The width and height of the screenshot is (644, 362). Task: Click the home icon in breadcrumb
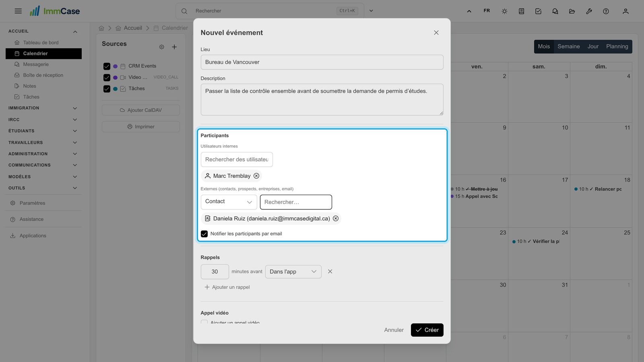click(x=101, y=28)
